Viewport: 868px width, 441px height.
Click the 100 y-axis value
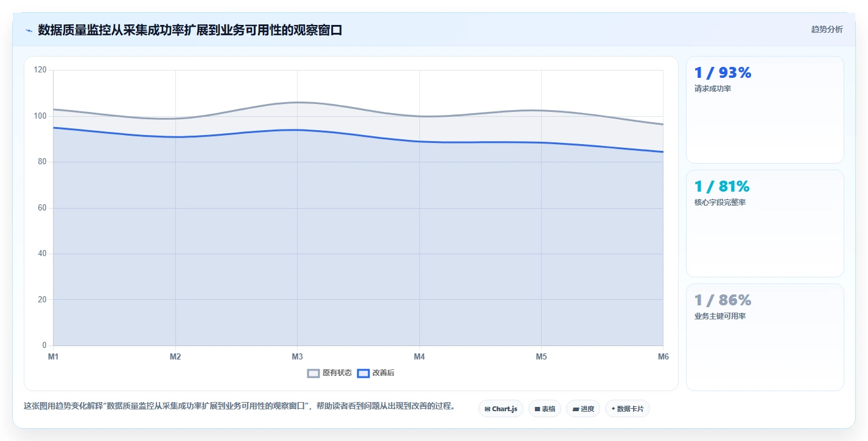(x=40, y=116)
